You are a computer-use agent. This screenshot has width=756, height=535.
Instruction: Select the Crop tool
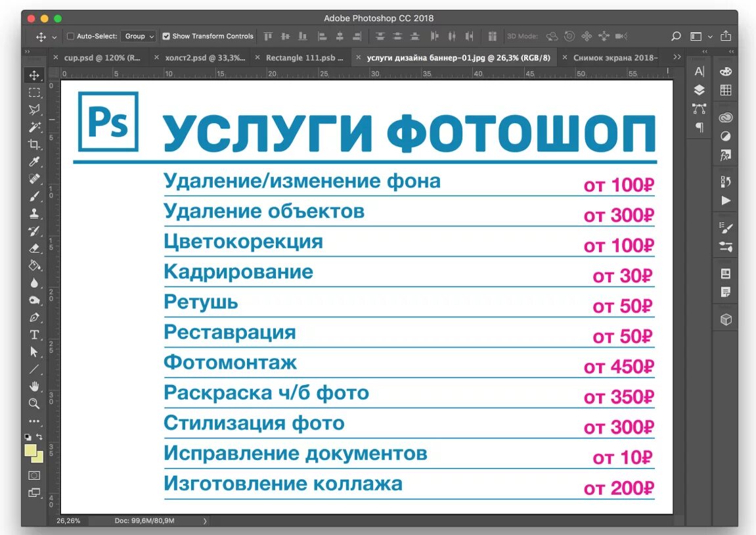pos(34,144)
